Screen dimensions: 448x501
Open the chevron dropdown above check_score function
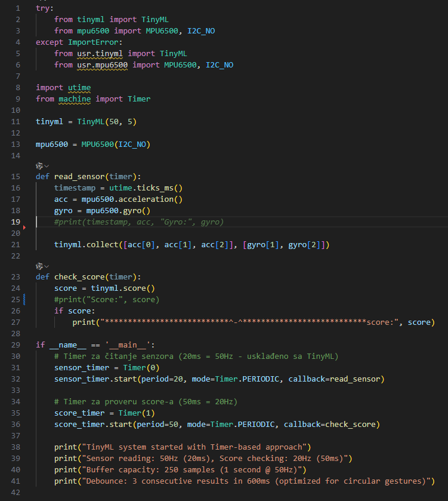tap(47, 266)
